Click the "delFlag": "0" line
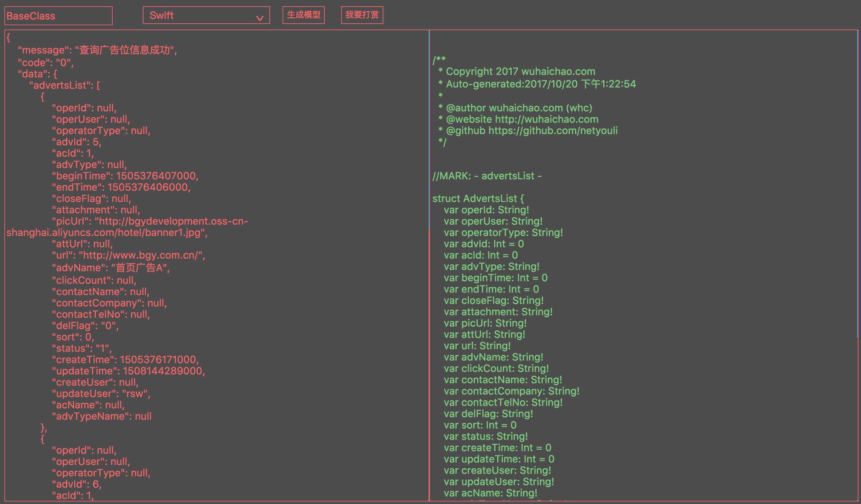Image resolution: width=861 pixels, height=504 pixels. point(85,325)
